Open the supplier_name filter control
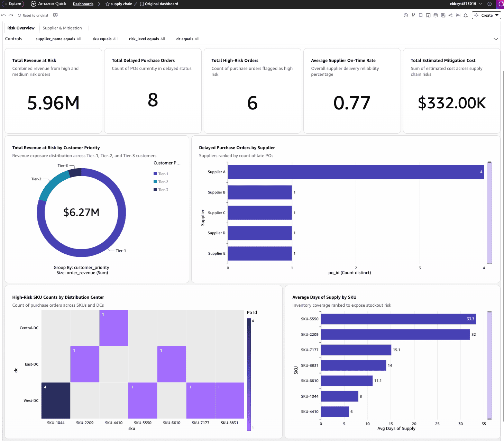Image resolution: width=504 pixels, height=441 pixels. [58, 39]
